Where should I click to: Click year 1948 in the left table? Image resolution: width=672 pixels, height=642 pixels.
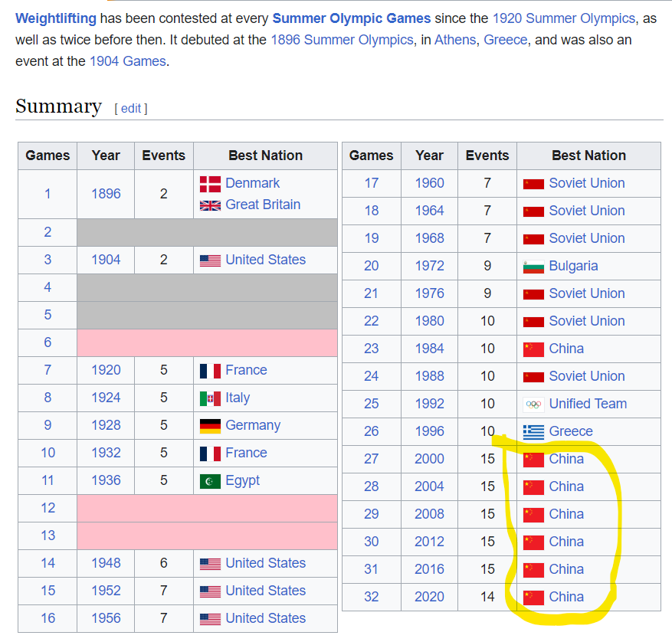(106, 563)
